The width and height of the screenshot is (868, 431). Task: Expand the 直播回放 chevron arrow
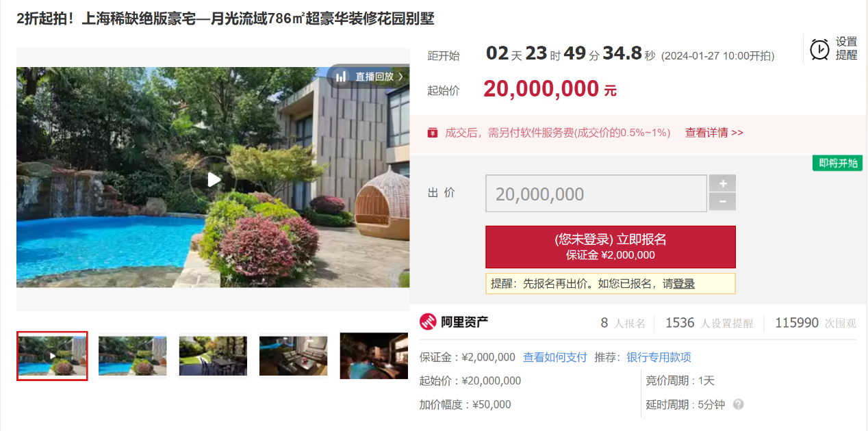(400, 77)
